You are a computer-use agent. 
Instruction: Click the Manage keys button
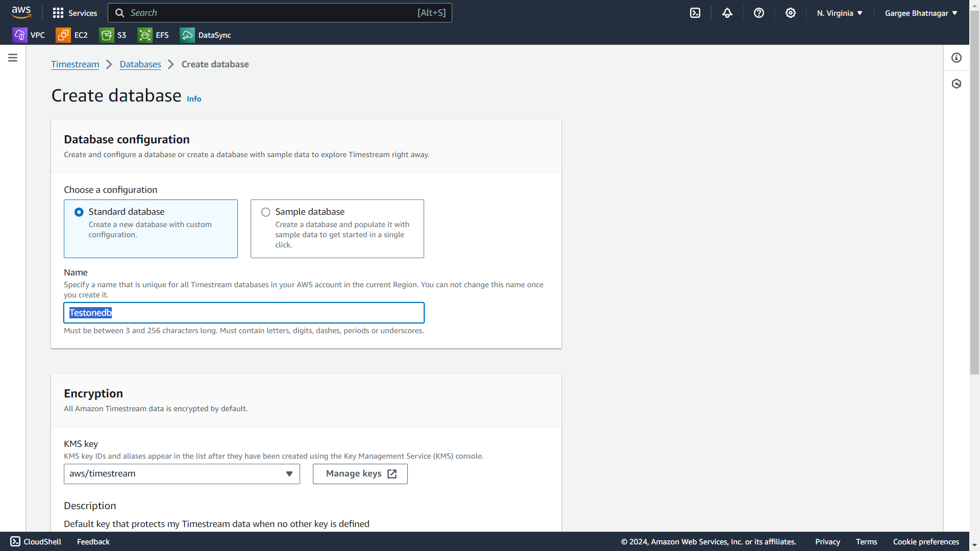[360, 474]
